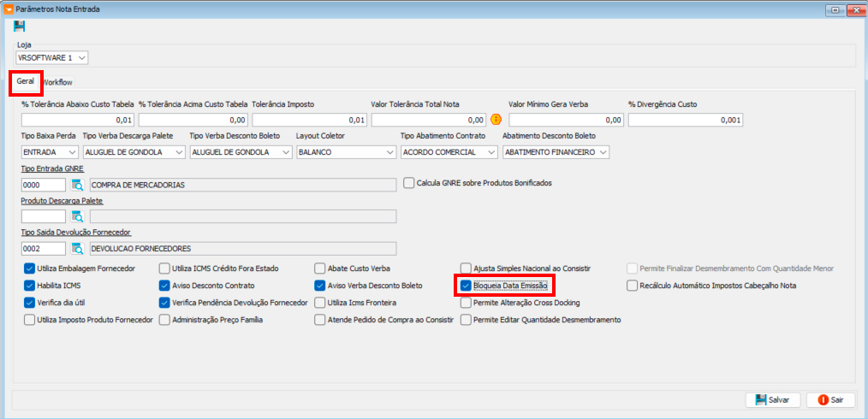Click the Tolerância Imposto input field
The width and height of the screenshot is (868, 419).
[x=309, y=120]
